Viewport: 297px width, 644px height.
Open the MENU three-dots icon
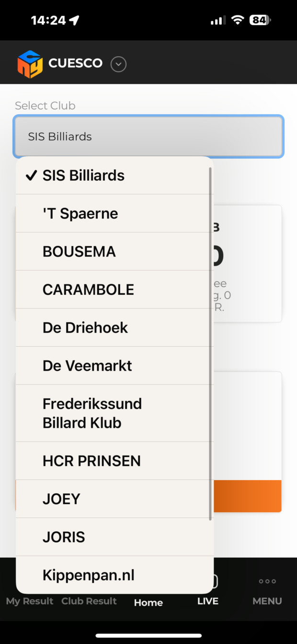click(x=267, y=581)
